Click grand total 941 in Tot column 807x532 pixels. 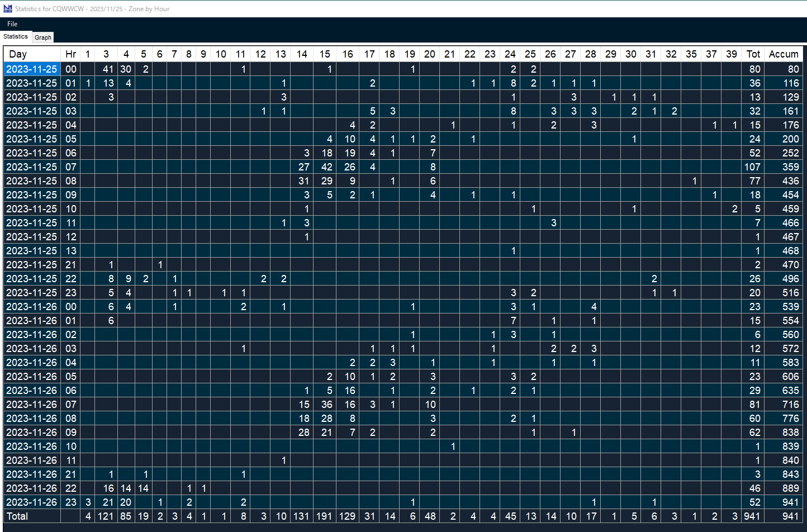[753, 516]
